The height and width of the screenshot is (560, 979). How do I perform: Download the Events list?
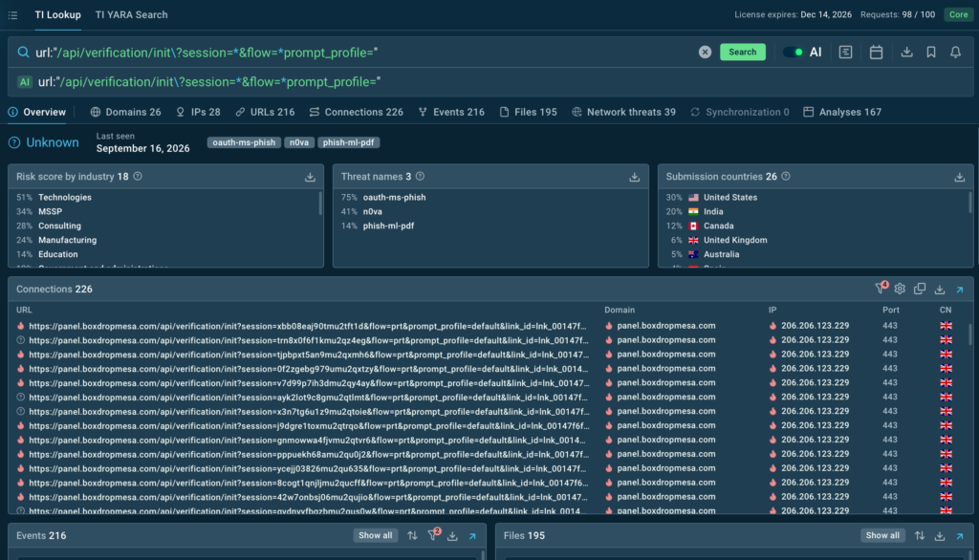(x=452, y=536)
